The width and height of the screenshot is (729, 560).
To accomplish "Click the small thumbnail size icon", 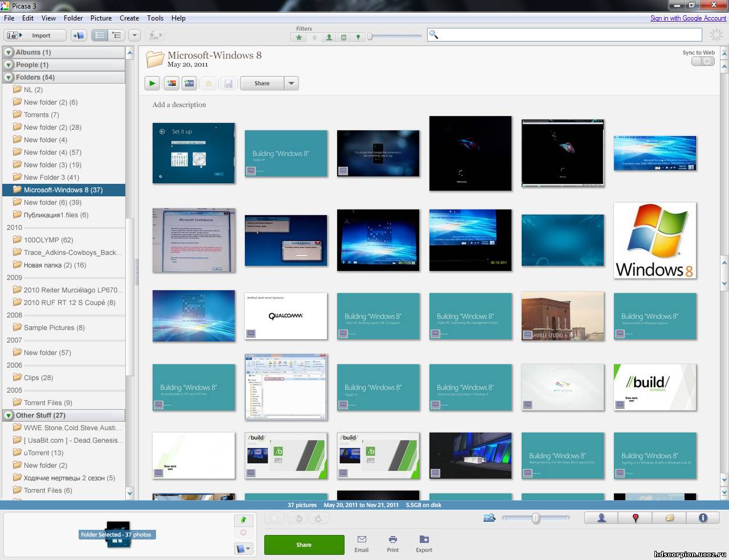I will (x=489, y=518).
